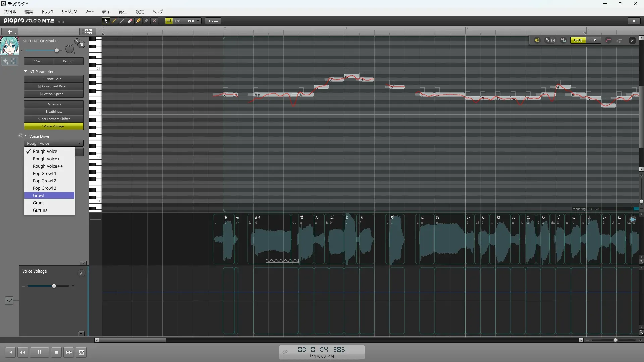Click the red pitch curve display icon
Screen dimensions: 644x362
608,40
